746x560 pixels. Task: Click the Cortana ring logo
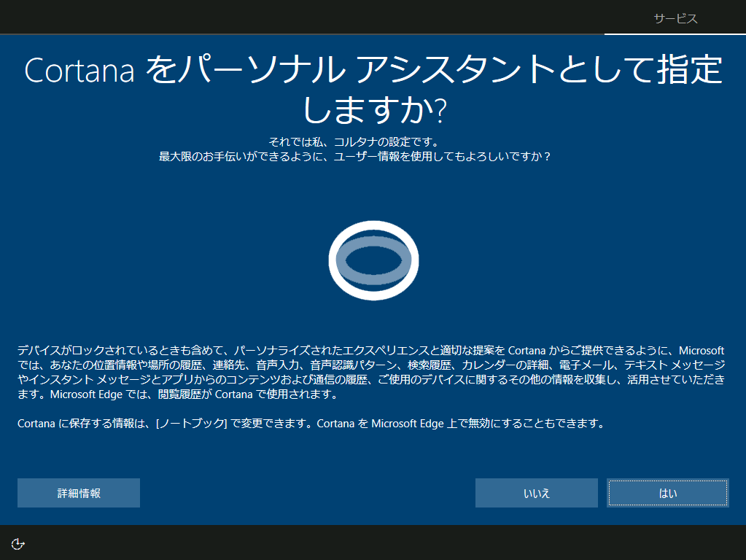(373, 260)
